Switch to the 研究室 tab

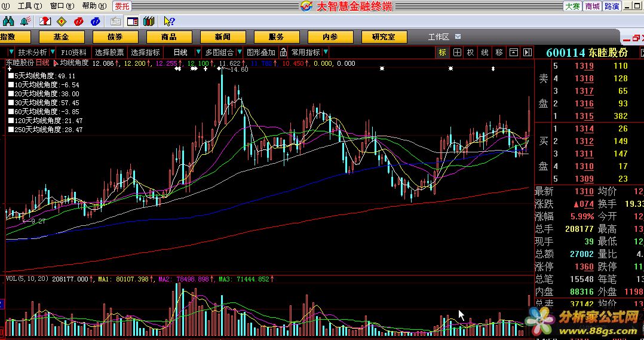(x=384, y=37)
